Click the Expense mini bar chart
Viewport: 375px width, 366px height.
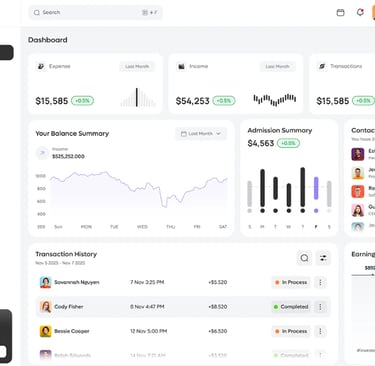coord(138,97)
